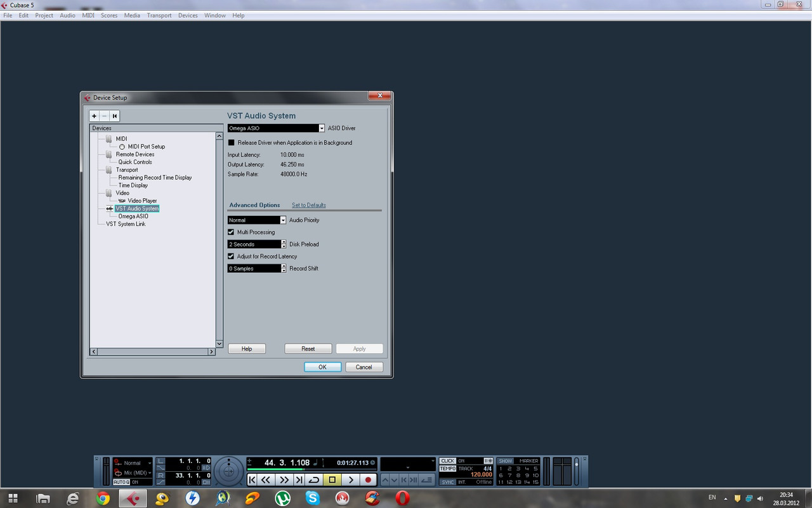Viewport: 812px width, 508px height.
Task: Select MIDI folder in Devices tree
Action: coord(121,139)
